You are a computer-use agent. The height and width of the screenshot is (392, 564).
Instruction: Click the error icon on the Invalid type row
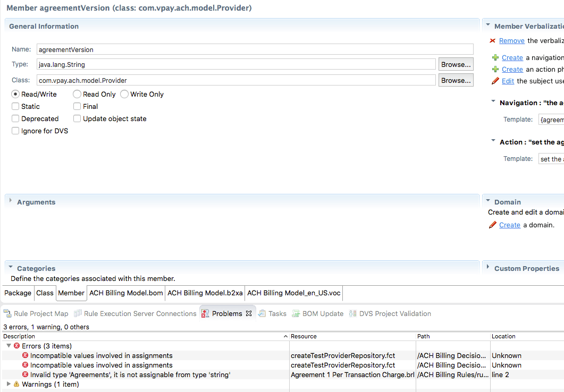tap(26, 374)
